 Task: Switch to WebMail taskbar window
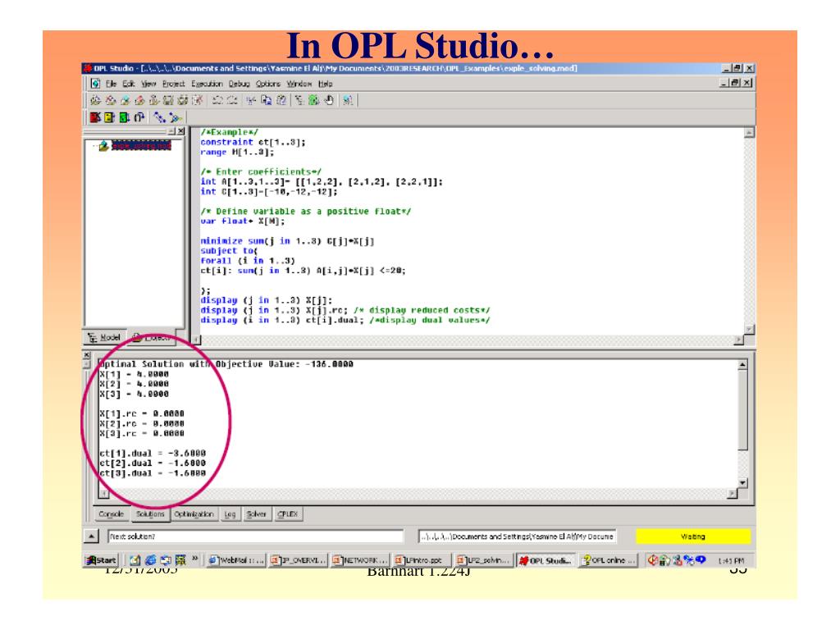click(235, 560)
